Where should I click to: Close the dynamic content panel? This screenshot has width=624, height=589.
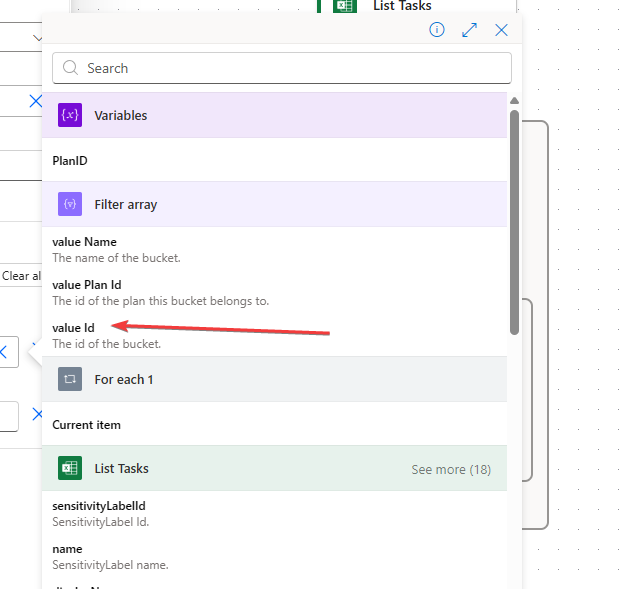coord(502,30)
